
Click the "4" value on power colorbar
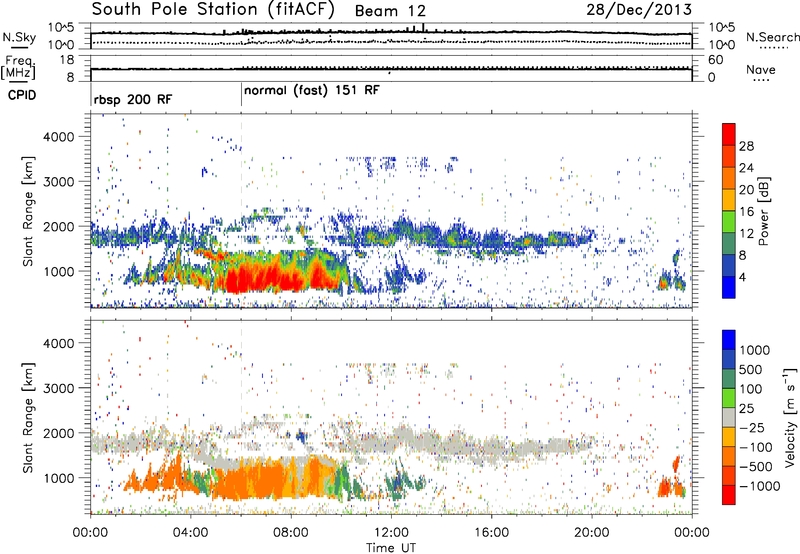(743, 277)
